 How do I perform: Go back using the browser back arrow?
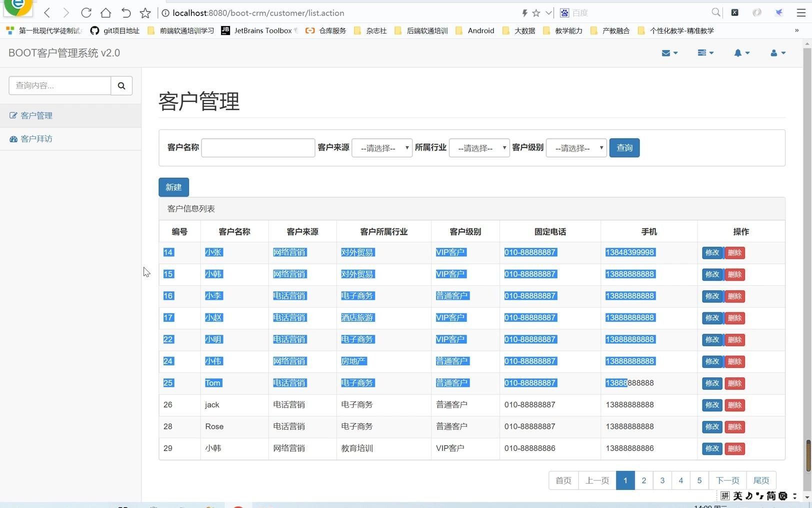click(x=47, y=13)
